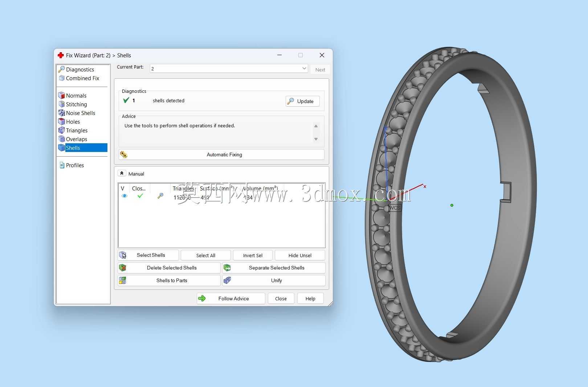Click the Automatic Fixing gears icon
Image resolution: width=588 pixels, height=387 pixels.
(x=123, y=155)
